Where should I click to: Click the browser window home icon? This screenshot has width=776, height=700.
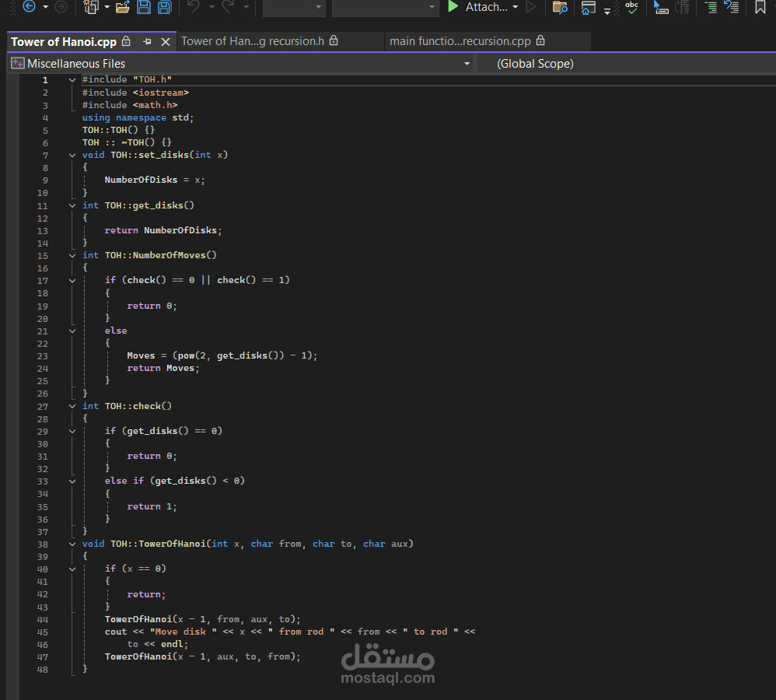pos(589,8)
